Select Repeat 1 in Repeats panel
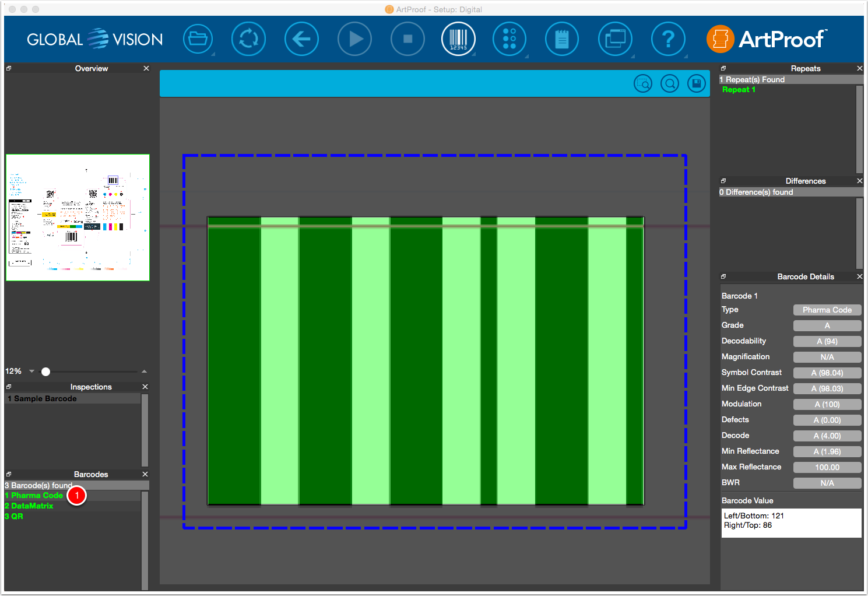The height and width of the screenshot is (596, 868). [x=739, y=89]
